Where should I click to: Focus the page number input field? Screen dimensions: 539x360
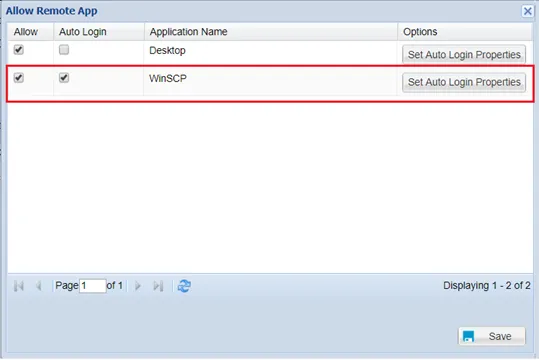92,286
